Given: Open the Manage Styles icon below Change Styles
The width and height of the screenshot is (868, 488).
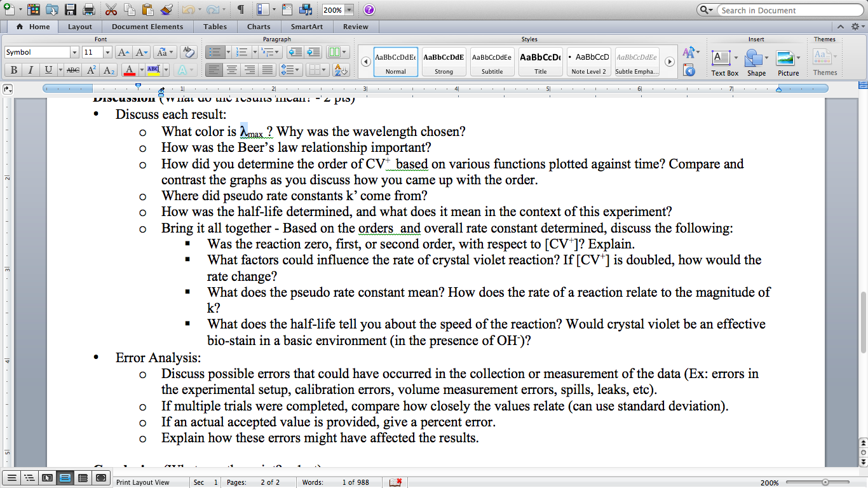Looking at the screenshot, I should (689, 70).
